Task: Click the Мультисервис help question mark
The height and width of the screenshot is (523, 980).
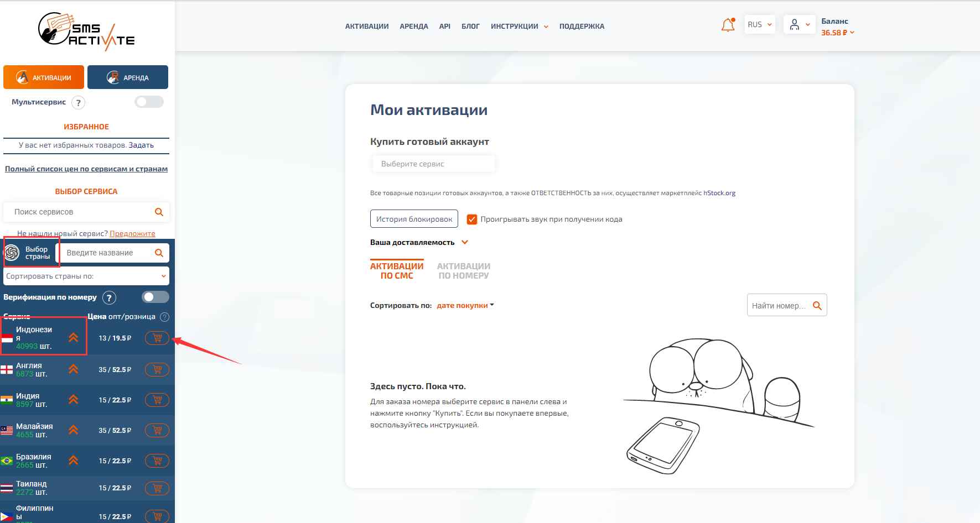Action: 79,102
